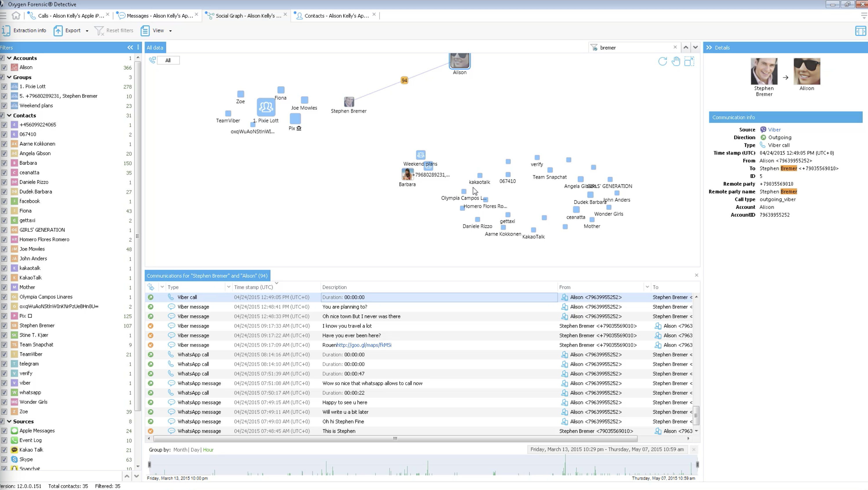The width and height of the screenshot is (868, 490).
Task: Uncheck the Weekend plans checkbox
Action: [x=4, y=106]
